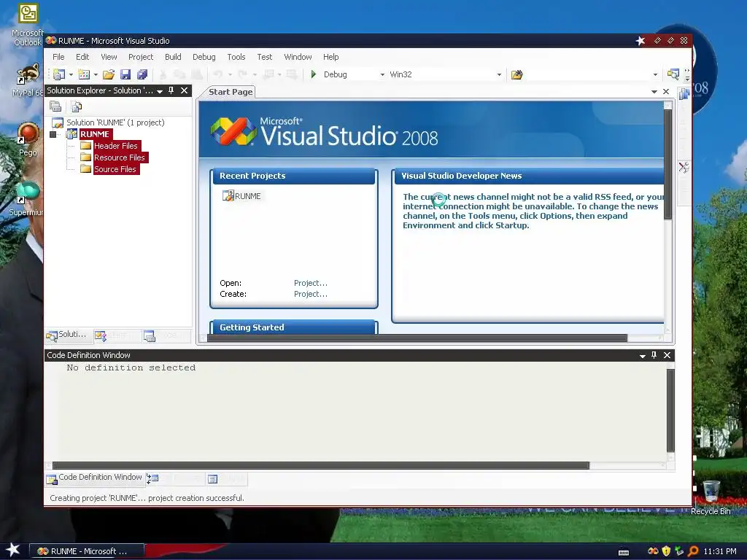747x560 pixels.
Task: Click the Start Page vertical scrollbar
Action: pyautogui.click(x=668, y=165)
